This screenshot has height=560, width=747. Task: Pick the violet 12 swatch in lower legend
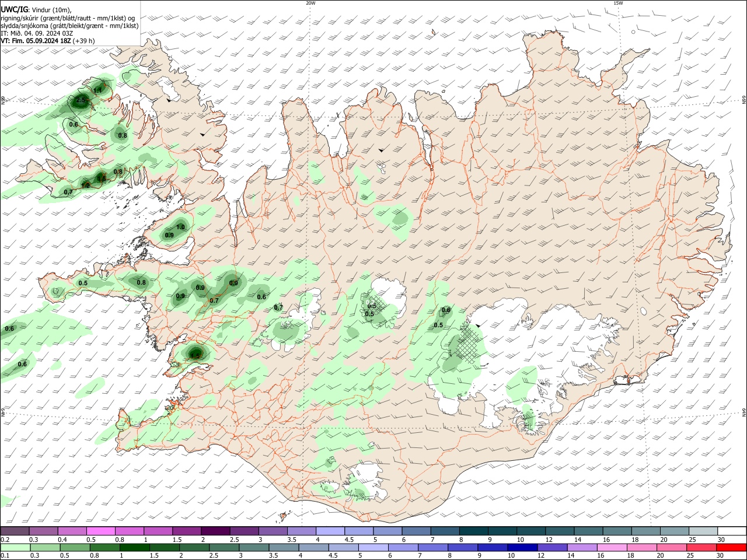tap(551, 547)
